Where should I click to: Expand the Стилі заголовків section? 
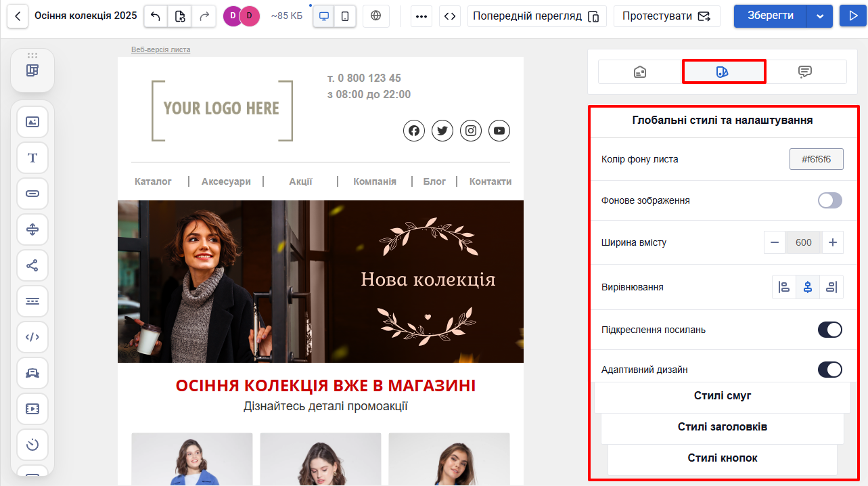point(723,427)
